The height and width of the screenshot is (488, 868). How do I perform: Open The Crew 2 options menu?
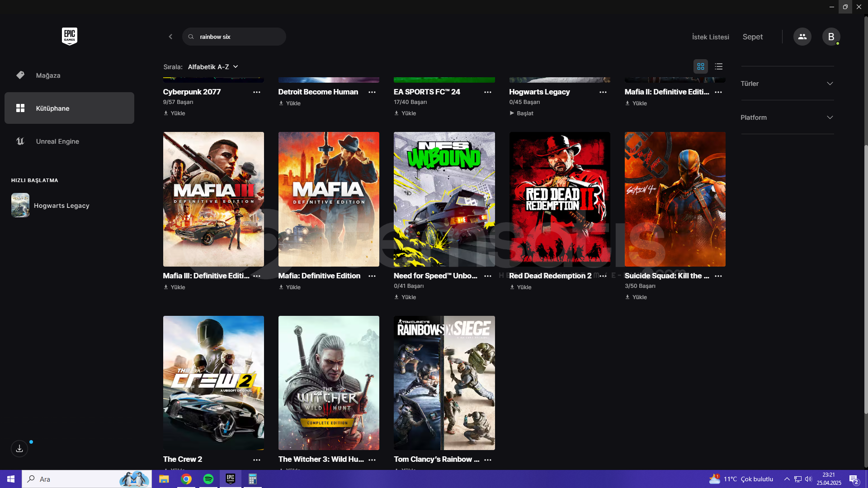257,460
